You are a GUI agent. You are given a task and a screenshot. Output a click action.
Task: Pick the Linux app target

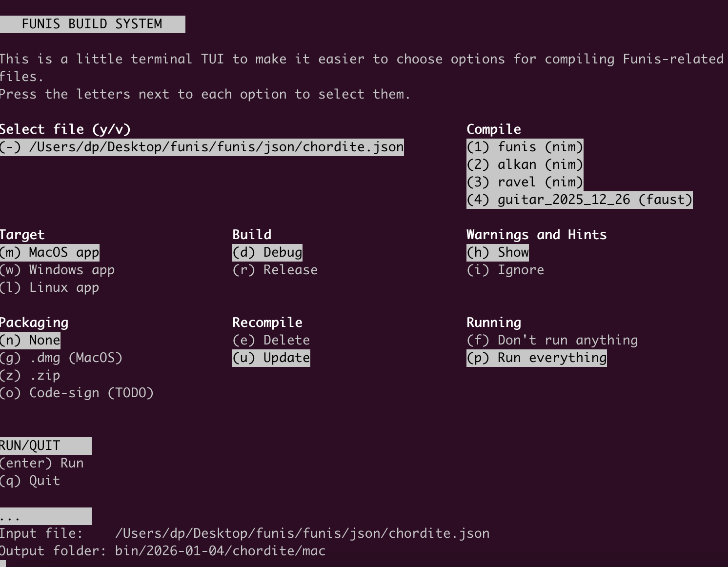pyautogui.click(x=49, y=287)
